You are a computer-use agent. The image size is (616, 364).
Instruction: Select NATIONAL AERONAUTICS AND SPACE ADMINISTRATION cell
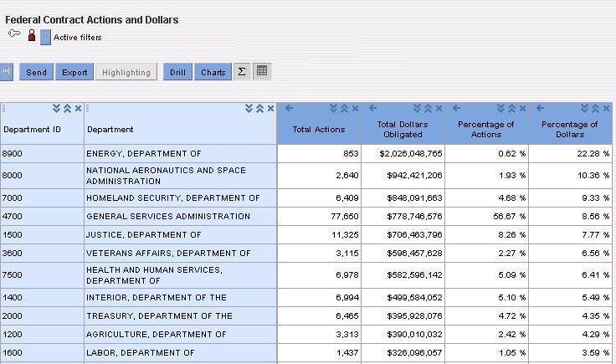pos(180,176)
